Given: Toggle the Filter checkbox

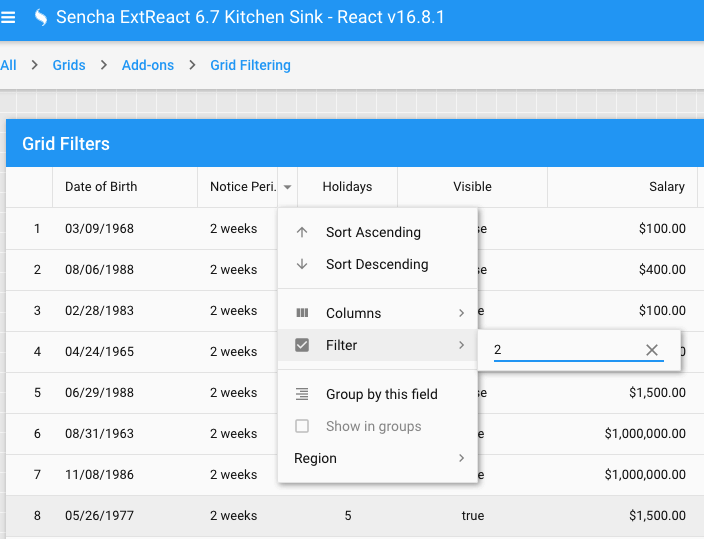Looking at the screenshot, I should [x=302, y=345].
